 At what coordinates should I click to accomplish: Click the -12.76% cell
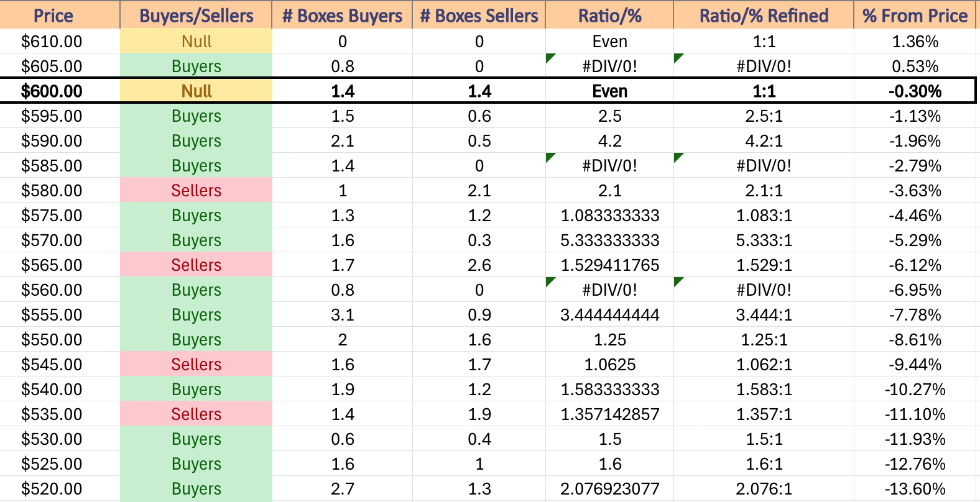coord(915,463)
